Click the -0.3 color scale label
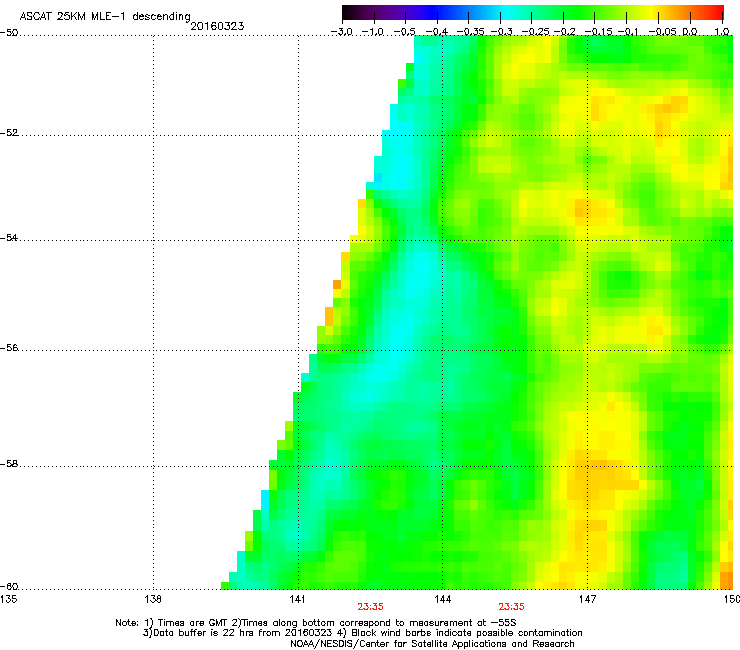Screen dimensions: 740x650 point(501,32)
